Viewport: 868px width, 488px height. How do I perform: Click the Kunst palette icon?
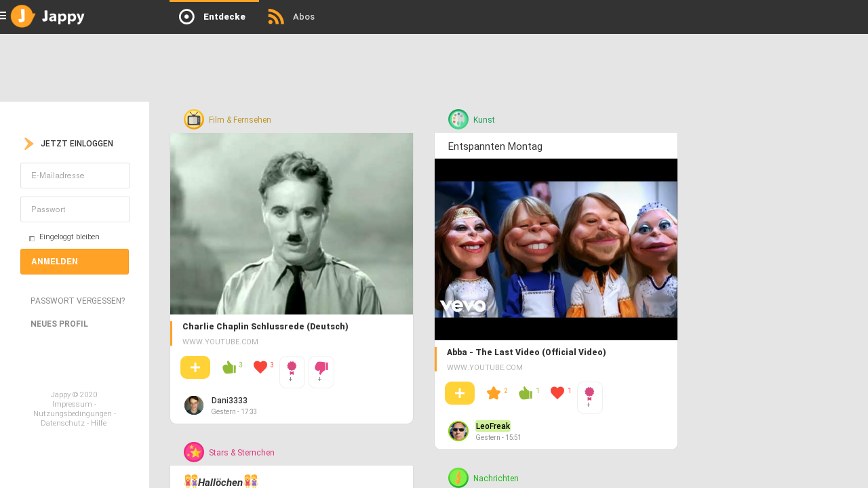point(458,119)
